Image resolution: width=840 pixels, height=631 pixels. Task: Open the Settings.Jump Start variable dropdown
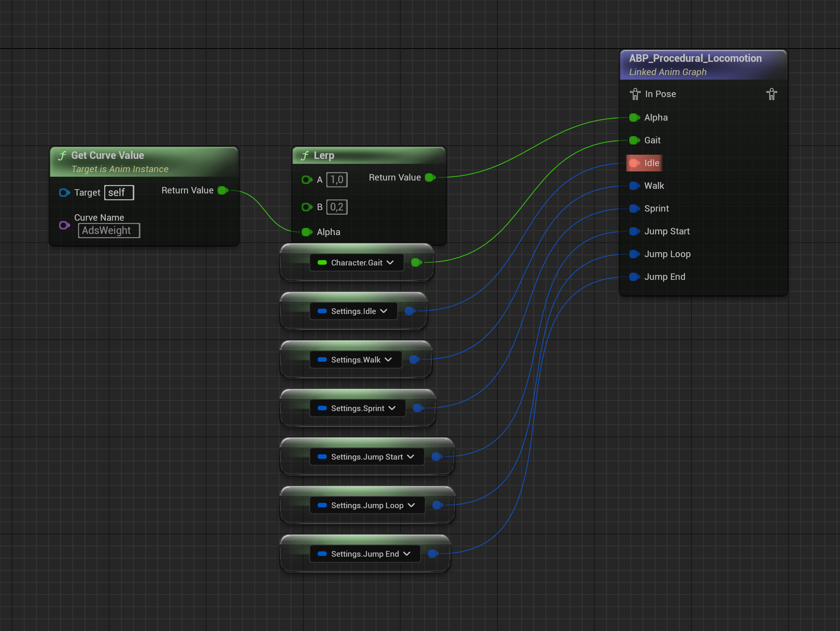pyautogui.click(x=367, y=457)
